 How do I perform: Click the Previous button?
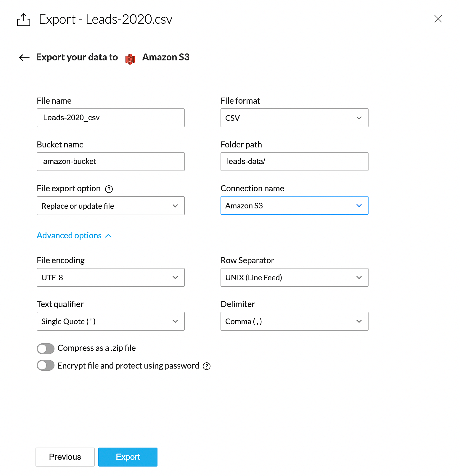(65, 457)
